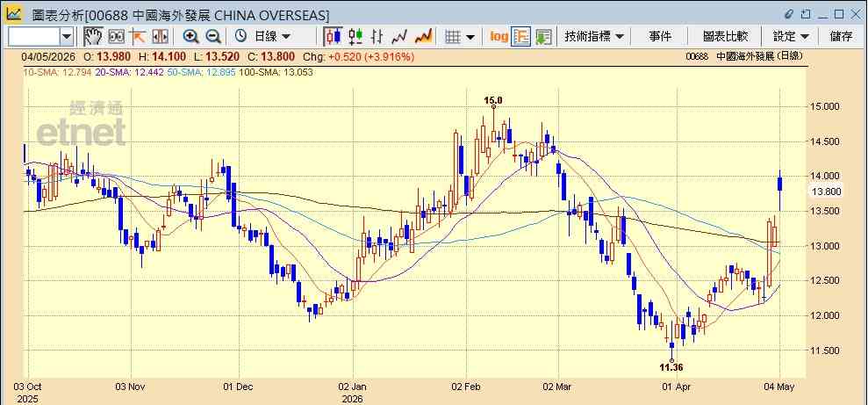
Task: Click the pop-out window icon in title bar
Action: 806,14
